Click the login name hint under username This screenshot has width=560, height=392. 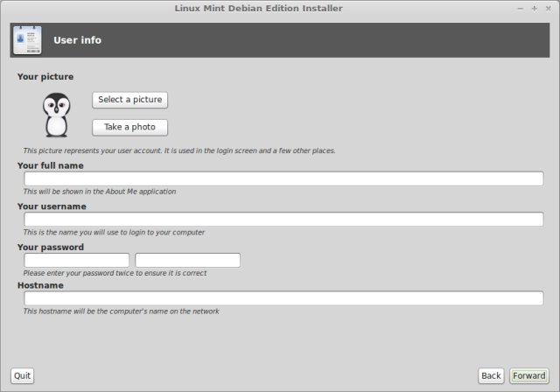click(114, 233)
